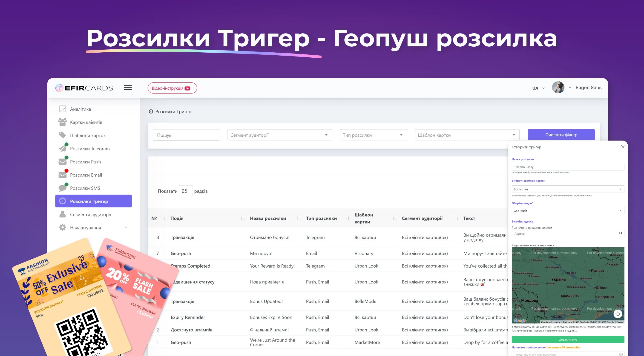
Task: Open the Сегмент аудиторії filter dropdown
Action: coord(279,135)
